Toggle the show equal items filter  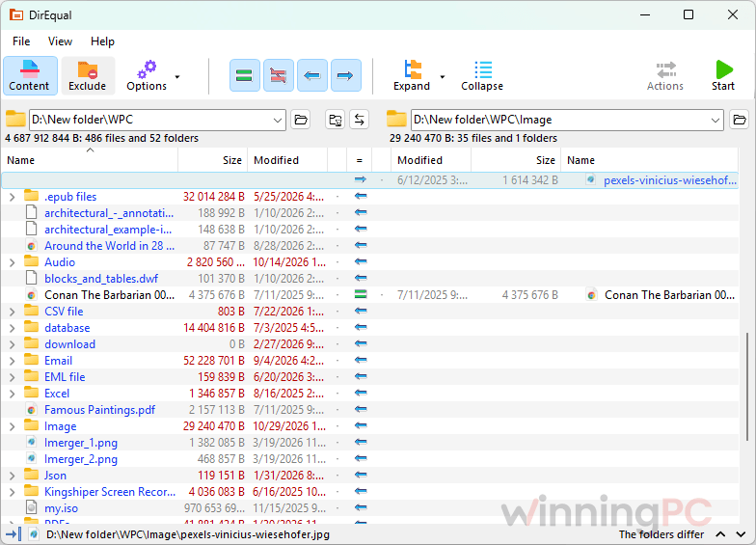click(245, 75)
